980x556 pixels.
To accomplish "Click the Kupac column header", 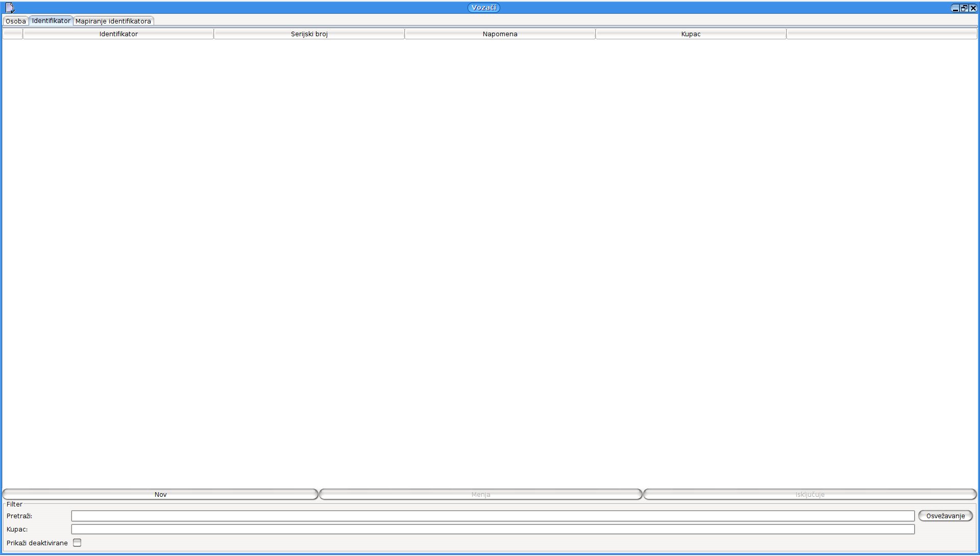I will [691, 34].
